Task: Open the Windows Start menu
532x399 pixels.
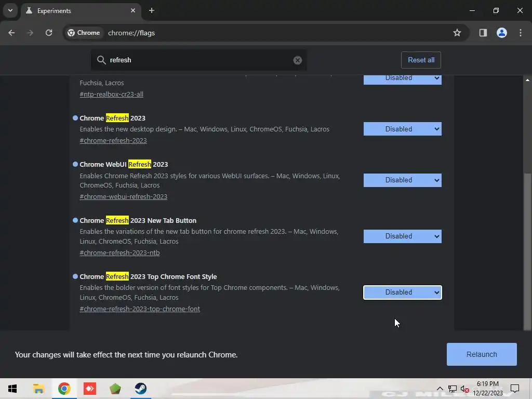Action: [12, 389]
